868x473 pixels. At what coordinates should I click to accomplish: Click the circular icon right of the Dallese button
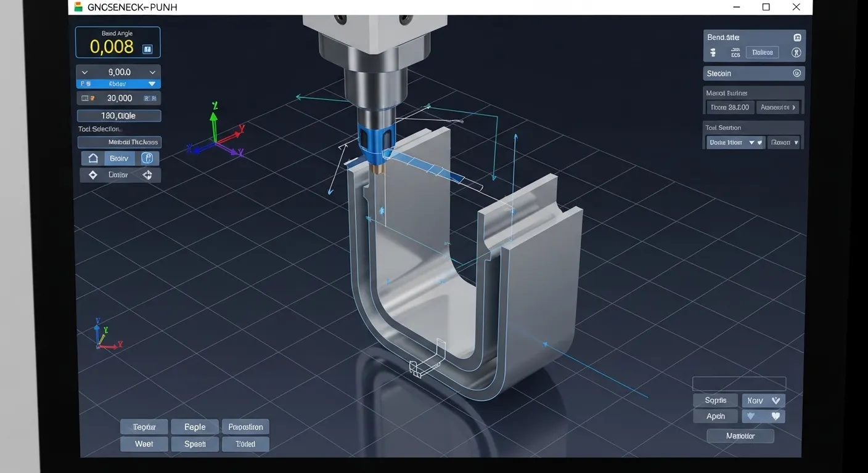pyautogui.click(x=796, y=53)
